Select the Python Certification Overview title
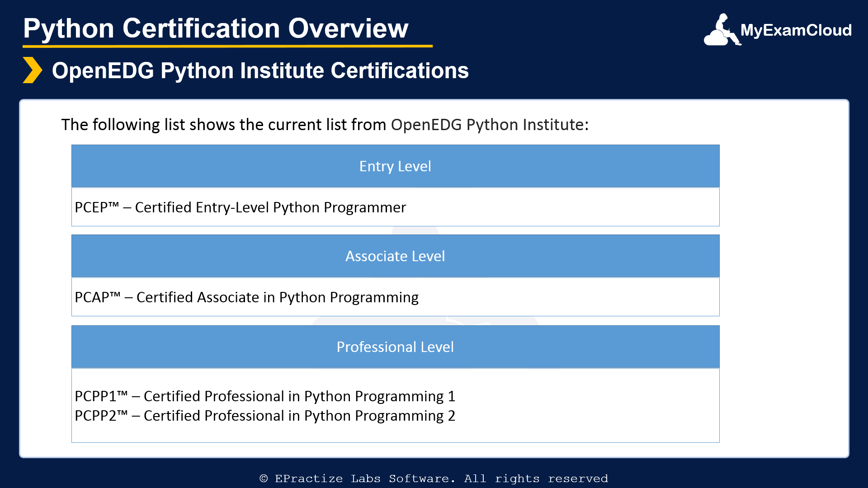 (216, 28)
